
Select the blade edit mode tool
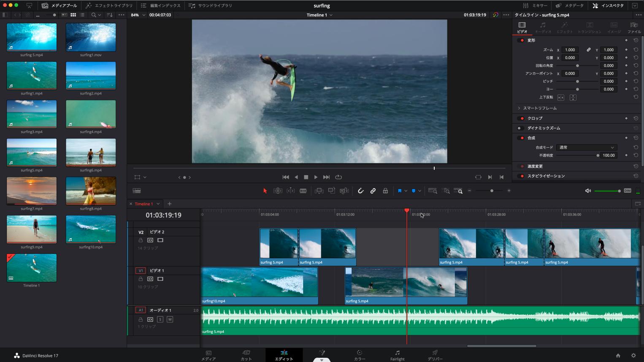coord(303,191)
